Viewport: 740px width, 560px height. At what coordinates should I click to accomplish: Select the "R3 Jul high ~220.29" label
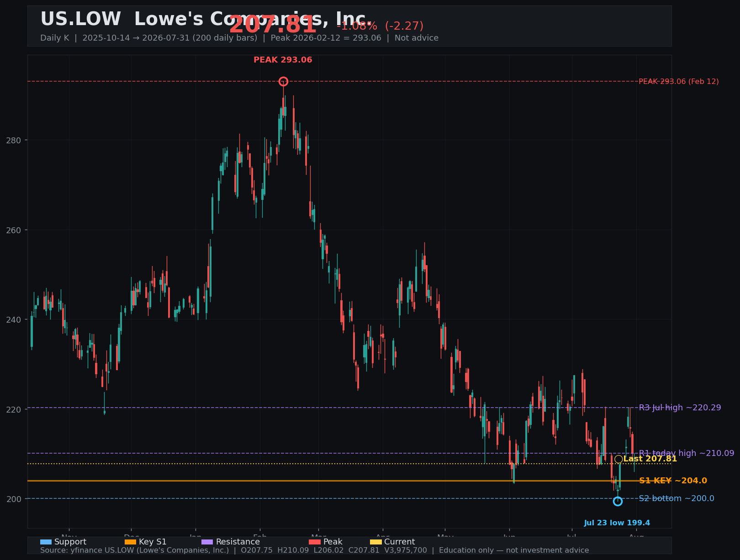pos(680,408)
